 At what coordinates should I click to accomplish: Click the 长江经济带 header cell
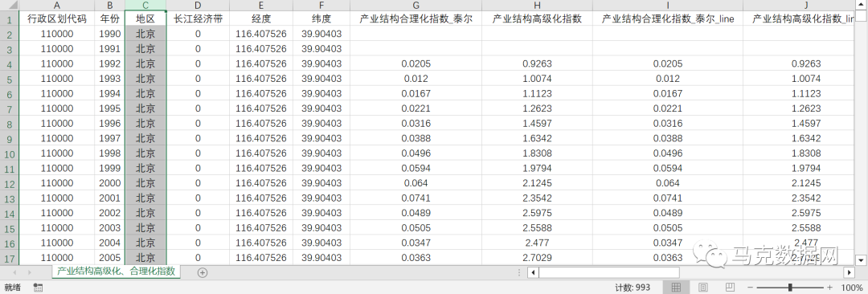tap(198, 18)
